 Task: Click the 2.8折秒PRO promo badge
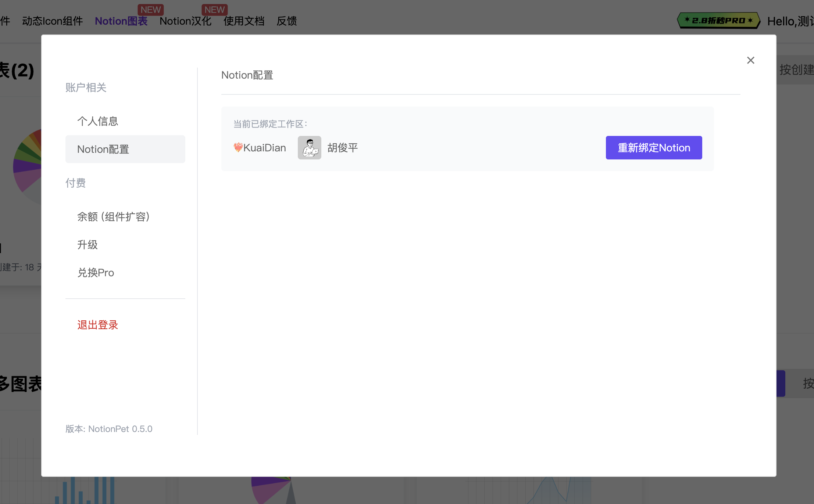pos(718,21)
